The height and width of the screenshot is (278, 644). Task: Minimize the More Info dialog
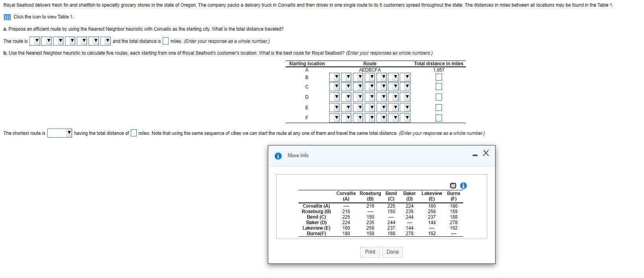(x=475, y=155)
